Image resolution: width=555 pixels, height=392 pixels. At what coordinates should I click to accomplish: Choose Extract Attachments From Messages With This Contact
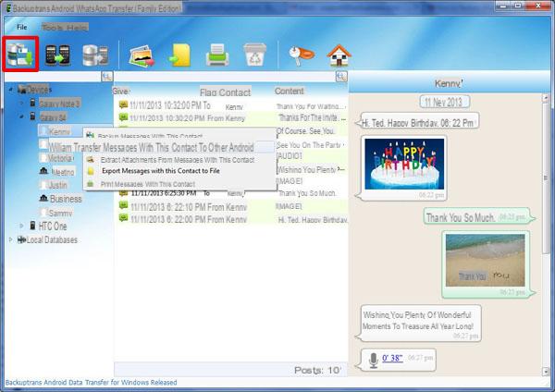pyautogui.click(x=178, y=160)
